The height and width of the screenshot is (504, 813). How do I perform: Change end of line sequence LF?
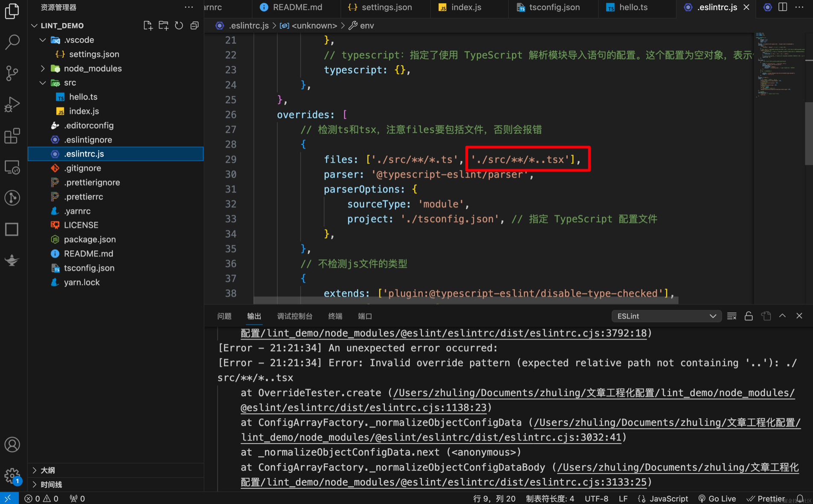click(623, 498)
